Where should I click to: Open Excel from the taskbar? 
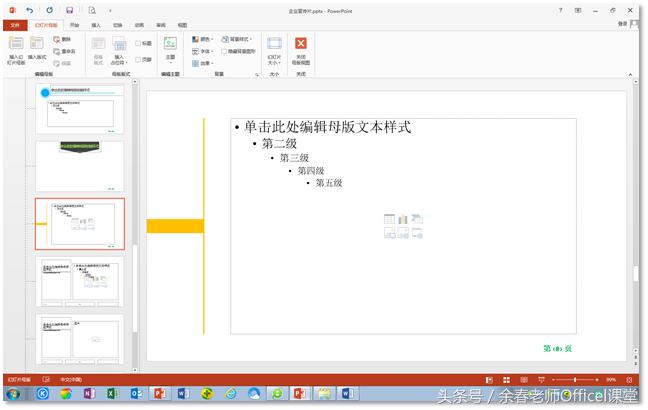(x=112, y=393)
